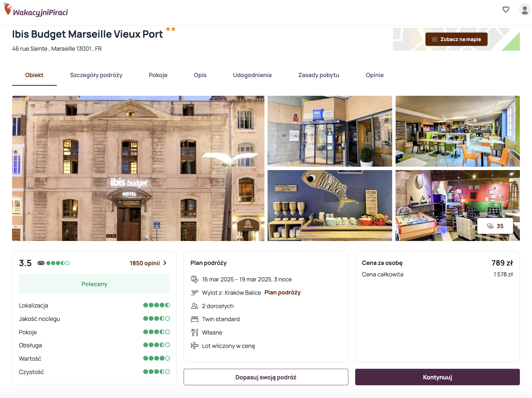The image size is (532, 398).
Task: Click Lot wliczony w cenę text
Action: pyautogui.click(x=228, y=346)
